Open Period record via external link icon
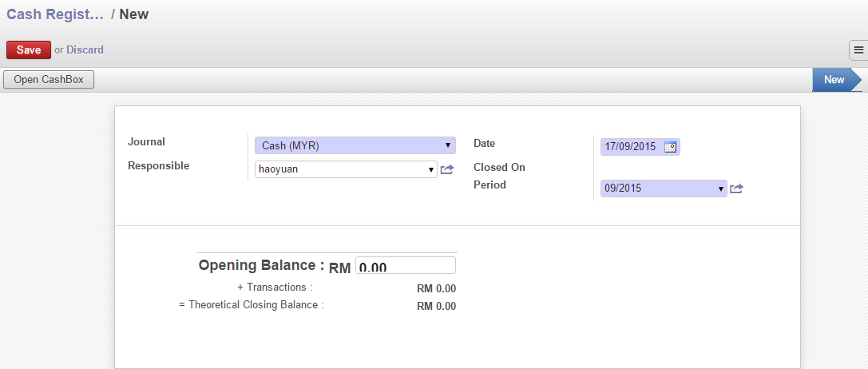Screen dimensions: 868x369 click(736, 188)
